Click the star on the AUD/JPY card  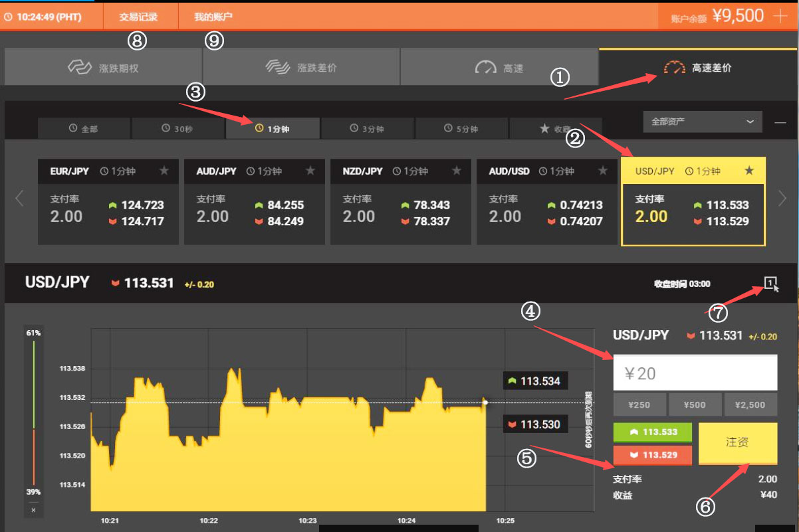310,171
